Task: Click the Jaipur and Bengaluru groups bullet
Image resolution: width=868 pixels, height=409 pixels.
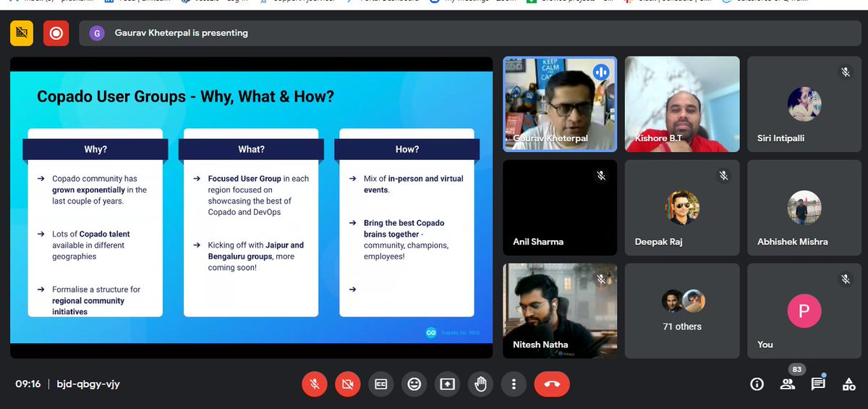Action: pos(256,256)
